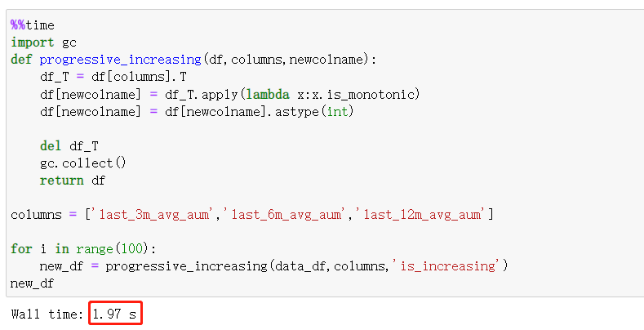644x330 pixels.
Task: Click the 'last_12m_avg_aum' string
Action: (421, 215)
